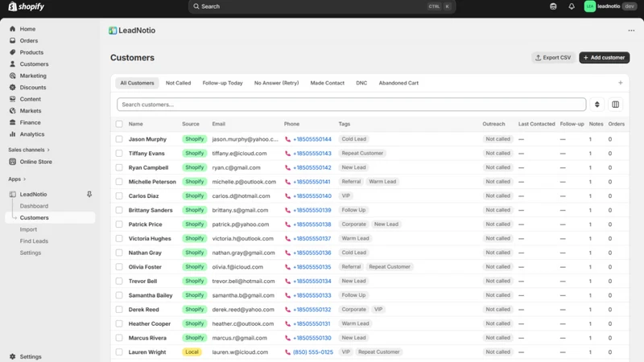Open LeadNotio Settings sub-item

click(31, 253)
